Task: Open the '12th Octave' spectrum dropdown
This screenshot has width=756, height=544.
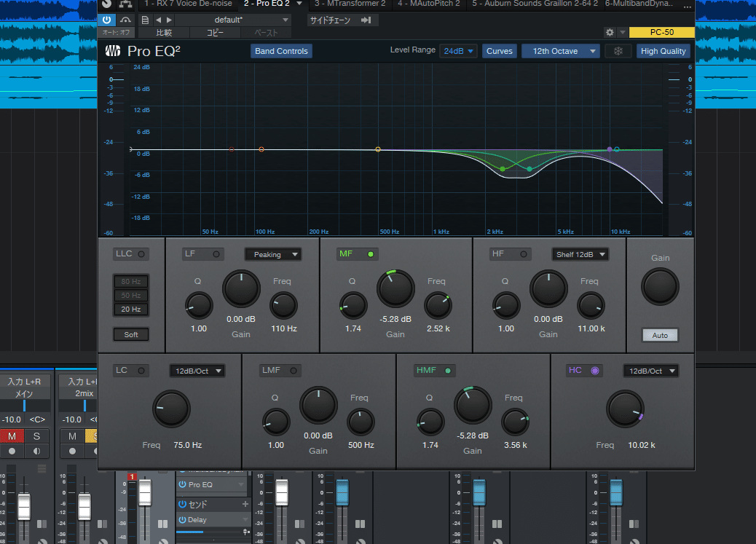Action: click(561, 51)
